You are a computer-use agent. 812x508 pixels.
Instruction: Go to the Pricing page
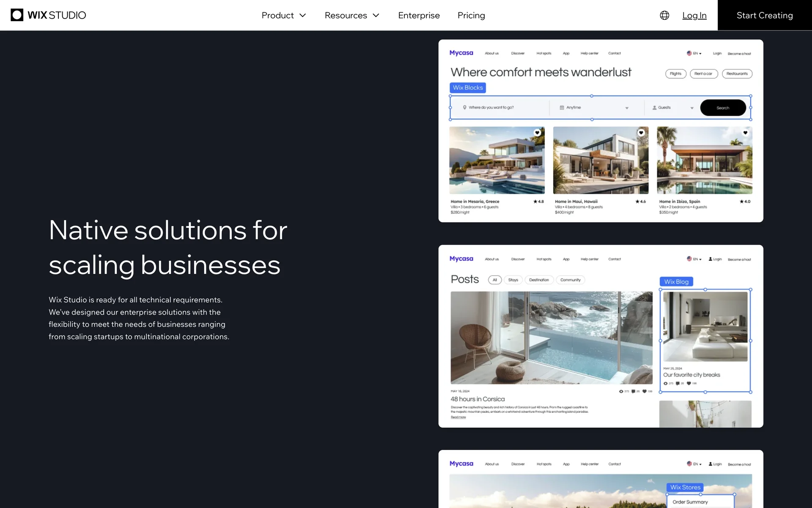click(471, 15)
